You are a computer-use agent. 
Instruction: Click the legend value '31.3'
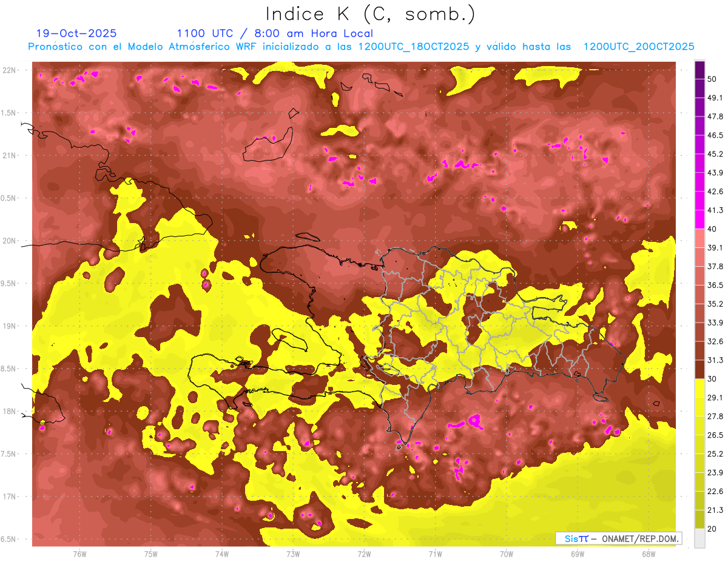(x=715, y=360)
